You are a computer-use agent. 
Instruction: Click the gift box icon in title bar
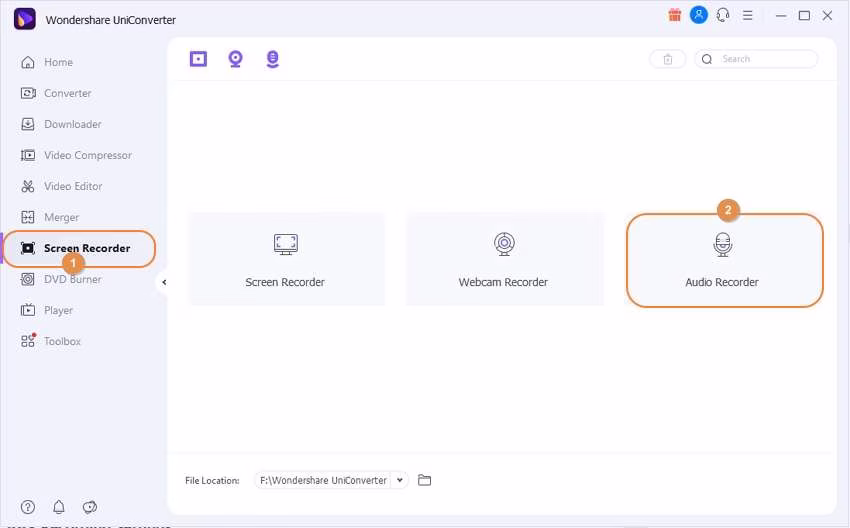click(674, 15)
